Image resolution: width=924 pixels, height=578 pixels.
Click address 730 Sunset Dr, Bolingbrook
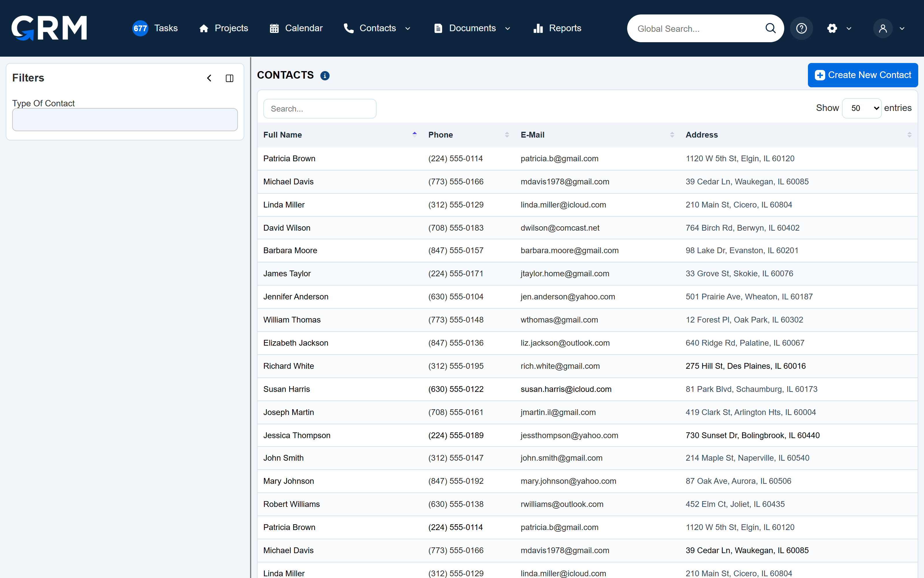[752, 435]
